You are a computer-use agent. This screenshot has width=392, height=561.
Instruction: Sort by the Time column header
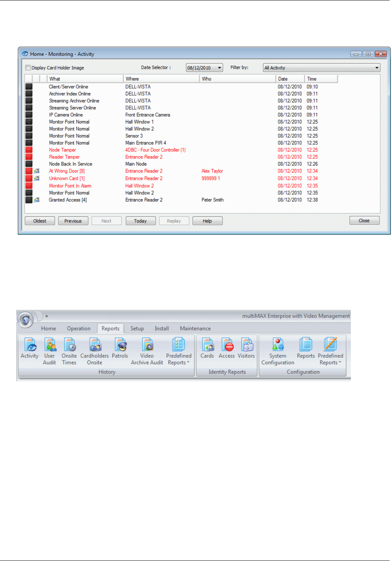tap(321, 79)
